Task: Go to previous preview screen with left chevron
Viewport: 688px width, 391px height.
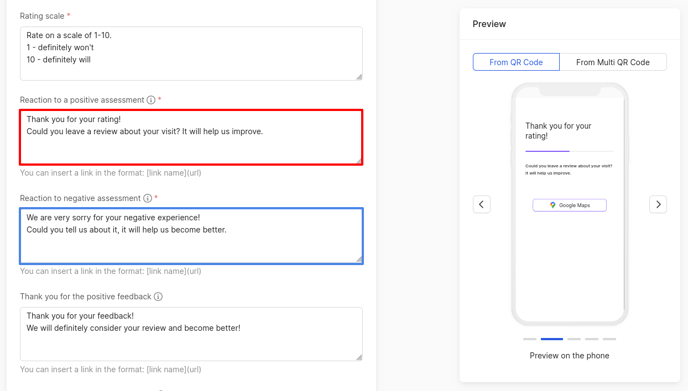Action: coord(481,204)
